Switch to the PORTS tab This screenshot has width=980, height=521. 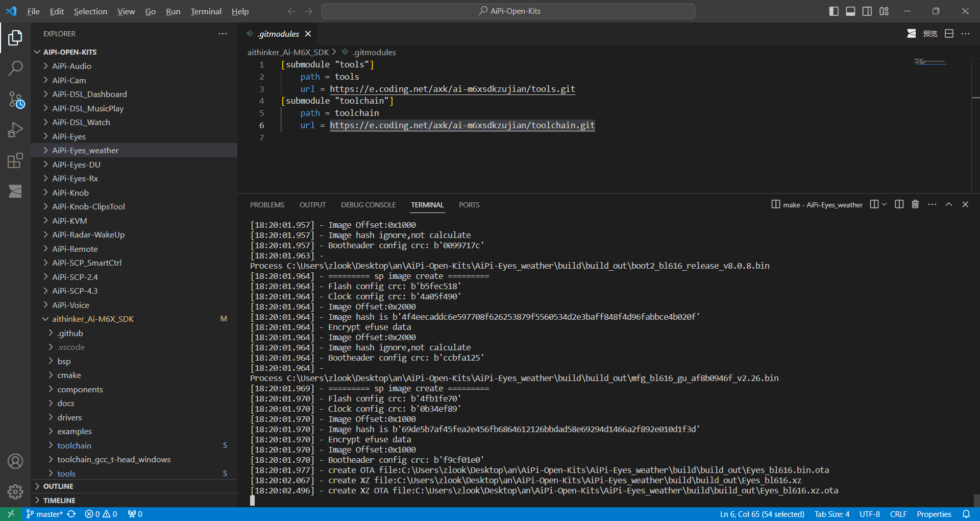point(469,205)
